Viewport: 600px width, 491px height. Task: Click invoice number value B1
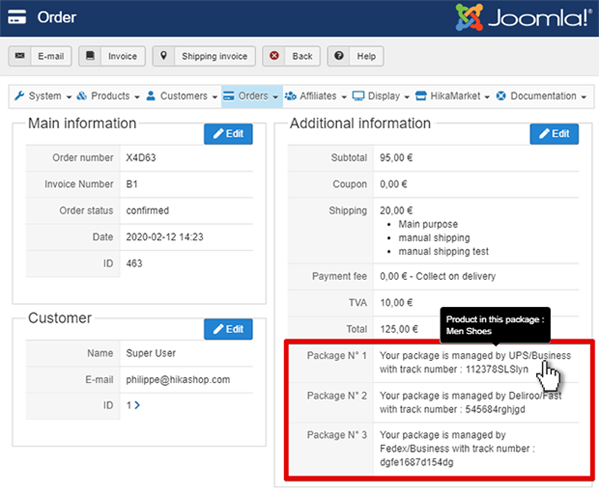(x=132, y=184)
